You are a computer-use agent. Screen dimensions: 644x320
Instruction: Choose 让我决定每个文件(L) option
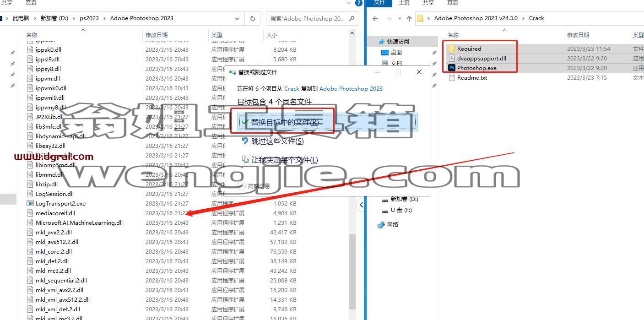tap(284, 160)
